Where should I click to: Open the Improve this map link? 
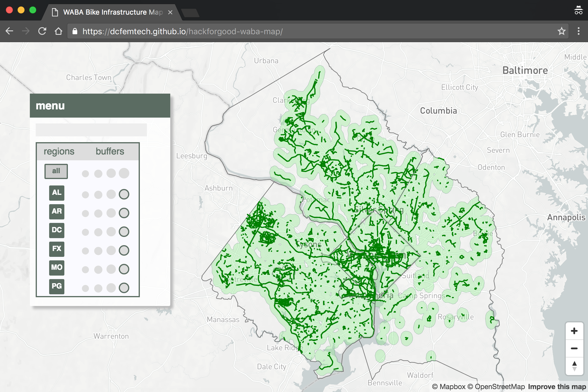557,387
